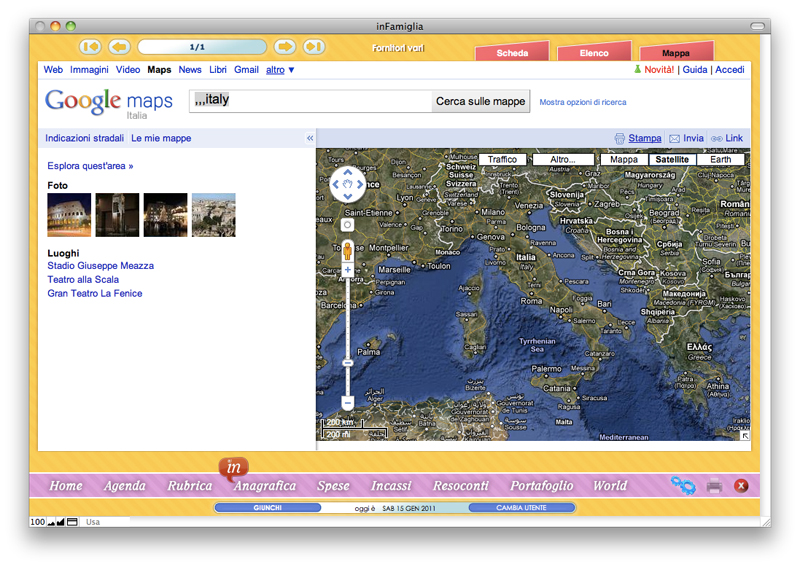Open the Guida help link
Viewport: 800px width, 567px height.
pyautogui.click(x=695, y=70)
